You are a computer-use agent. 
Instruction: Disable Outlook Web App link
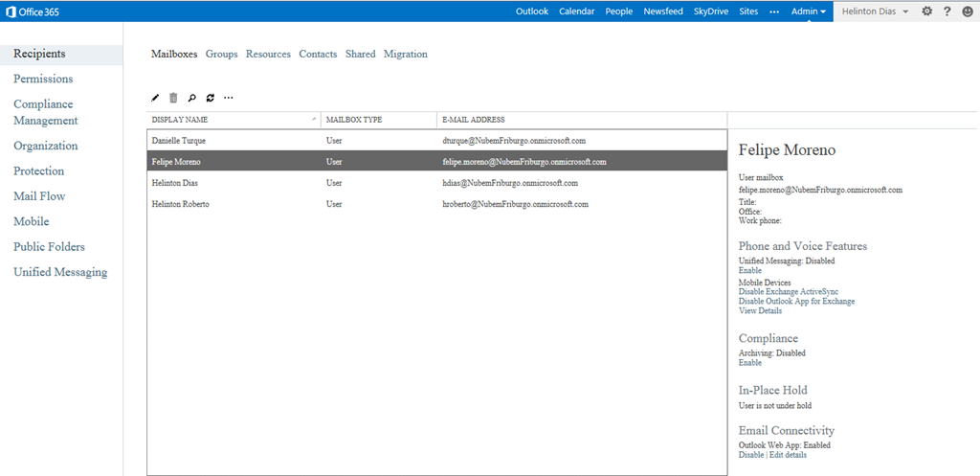coord(751,455)
